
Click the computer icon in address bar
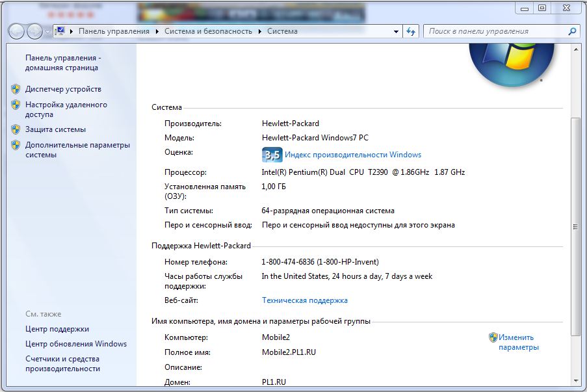(60, 31)
